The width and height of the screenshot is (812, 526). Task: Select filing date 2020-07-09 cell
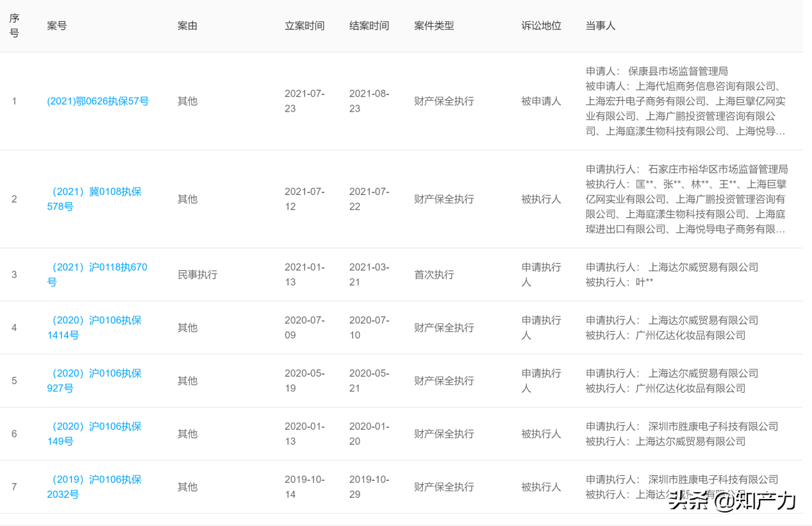click(305, 328)
